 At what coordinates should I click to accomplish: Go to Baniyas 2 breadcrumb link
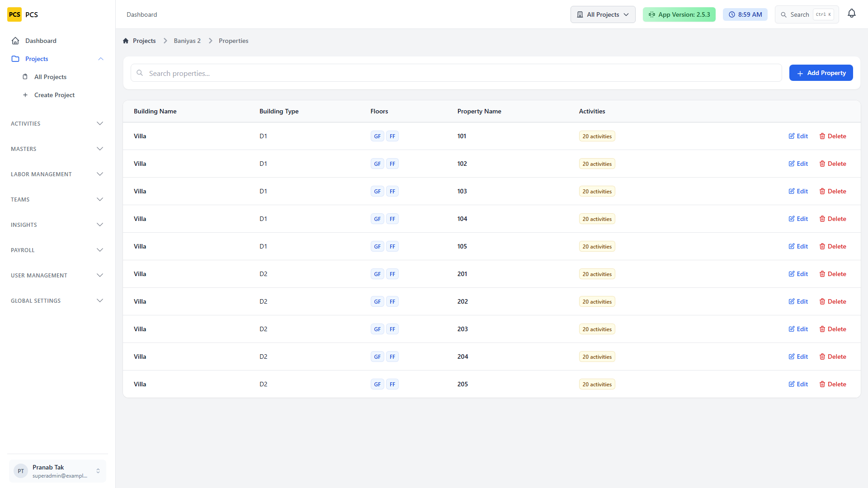187,41
